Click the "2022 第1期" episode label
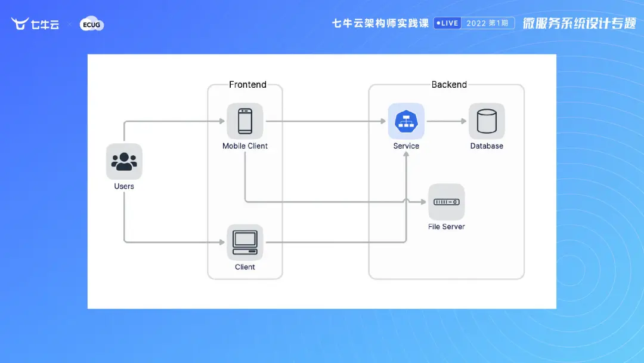This screenshot has width=644, height=363. click(487, 23)
